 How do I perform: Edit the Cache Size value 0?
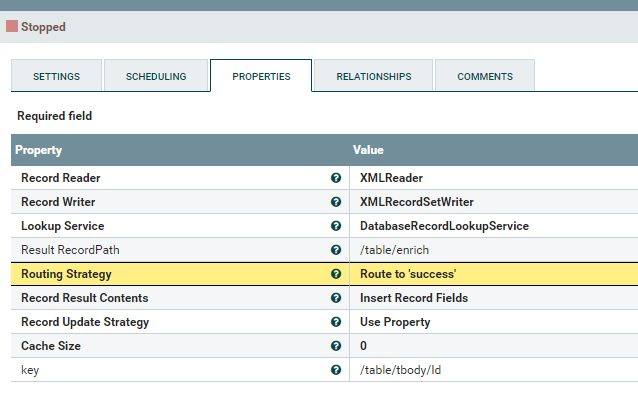click(364, 346)
